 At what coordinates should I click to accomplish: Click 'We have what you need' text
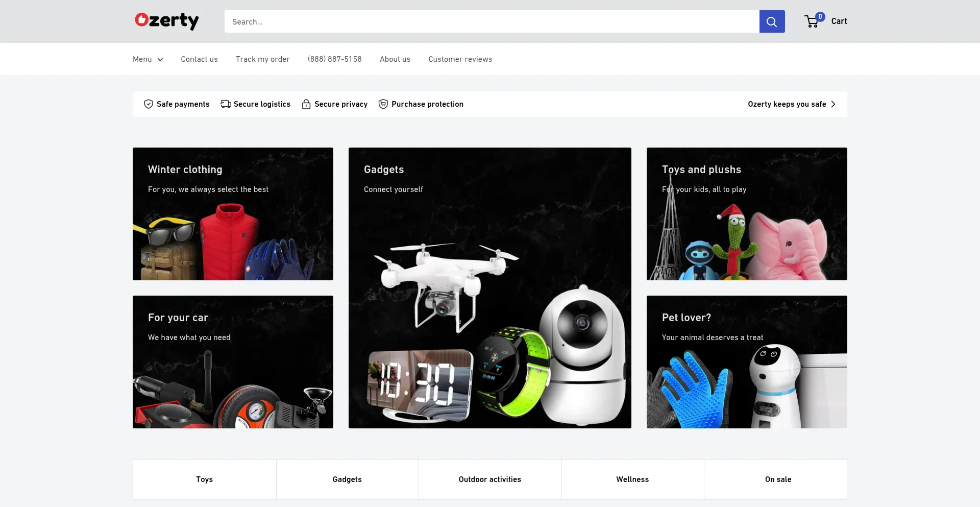point(189,337)
